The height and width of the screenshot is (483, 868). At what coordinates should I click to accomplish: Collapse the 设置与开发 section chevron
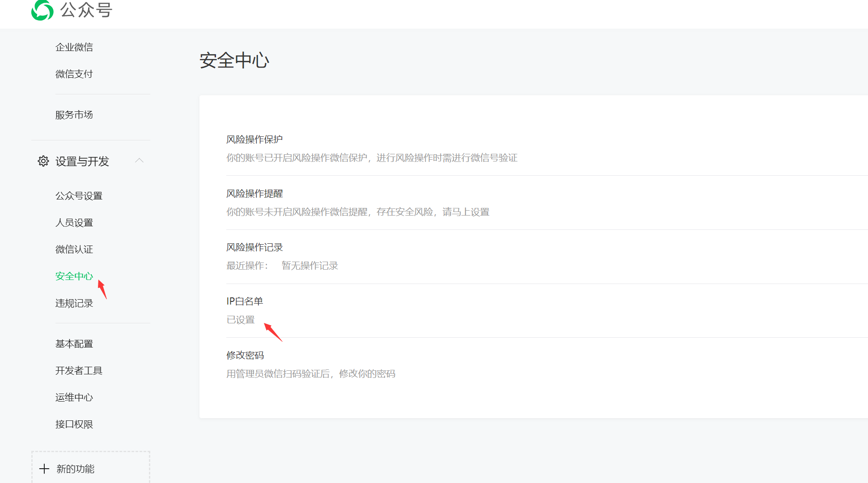click(x=140, y=161)
